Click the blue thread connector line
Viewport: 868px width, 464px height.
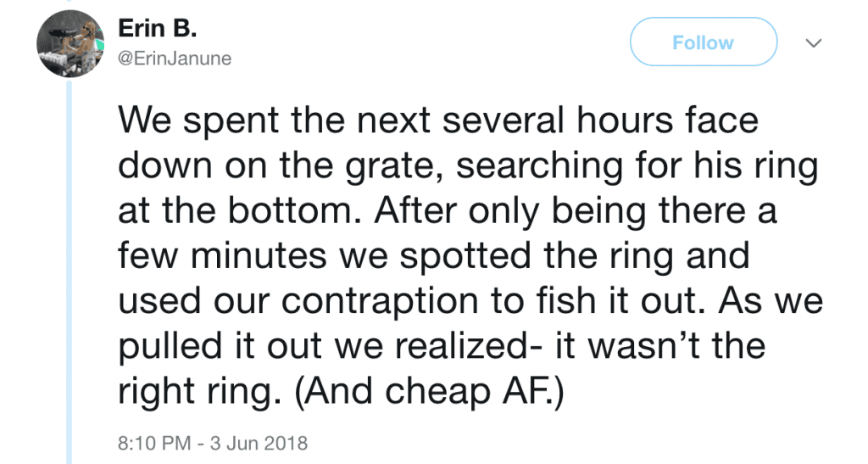click(x=70, y=272)
